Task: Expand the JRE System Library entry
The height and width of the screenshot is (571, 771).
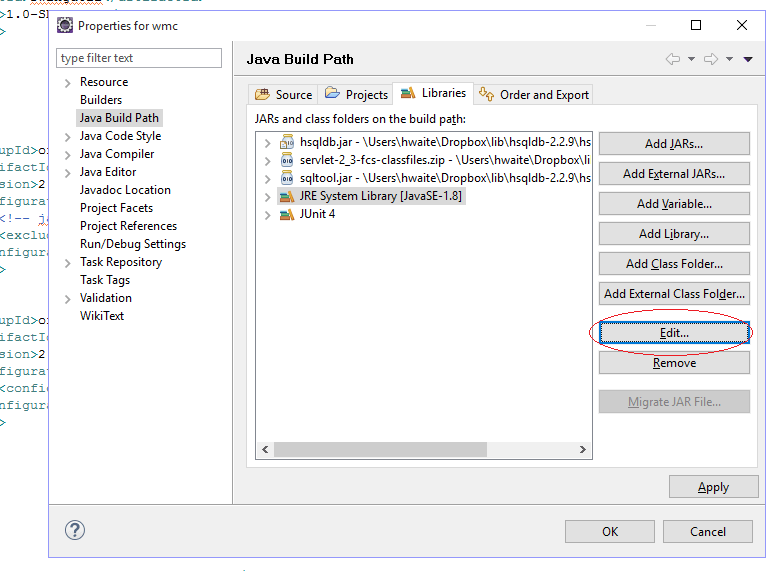Action: click(x=267, y=197)
